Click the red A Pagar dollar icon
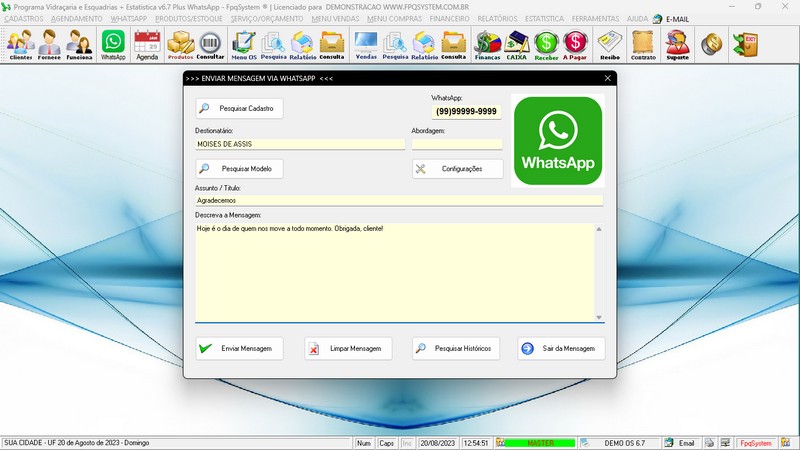Viewport: 800px width, 450px height. point(575,45)
